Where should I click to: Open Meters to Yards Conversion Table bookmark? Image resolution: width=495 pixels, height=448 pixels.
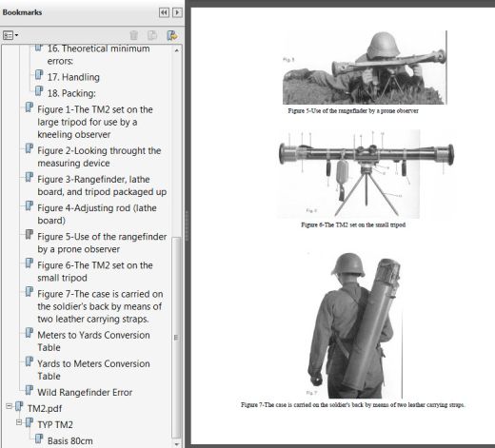tap(93, 341)
